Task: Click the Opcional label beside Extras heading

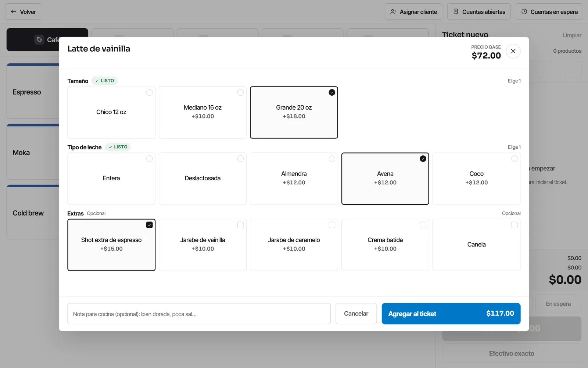Action: [x=96, y=213]
